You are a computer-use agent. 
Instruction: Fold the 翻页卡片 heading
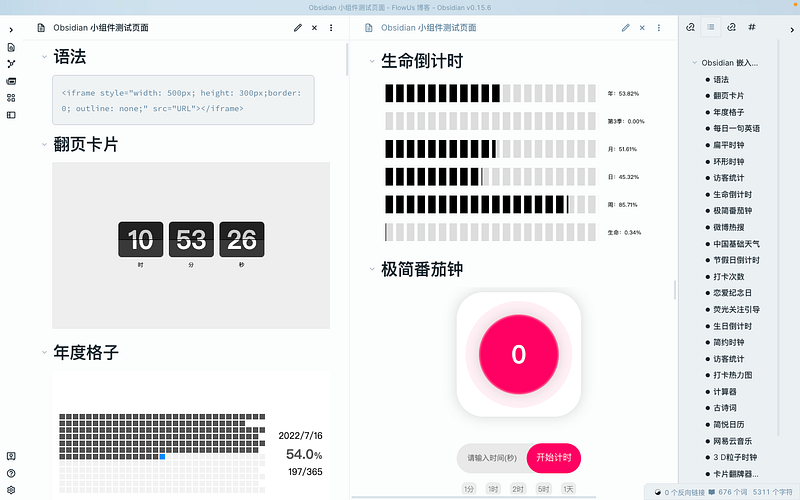click(44, 144)
